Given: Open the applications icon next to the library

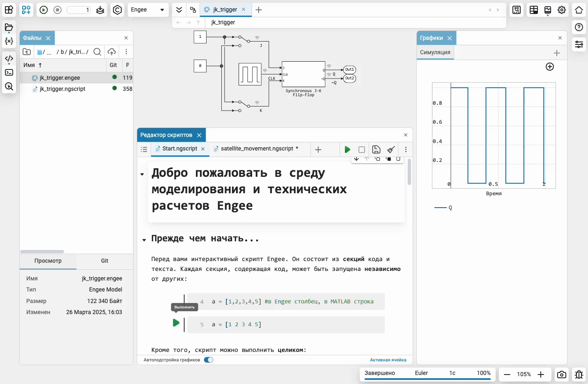Looking at the screenshot, I should pos(26,9).
